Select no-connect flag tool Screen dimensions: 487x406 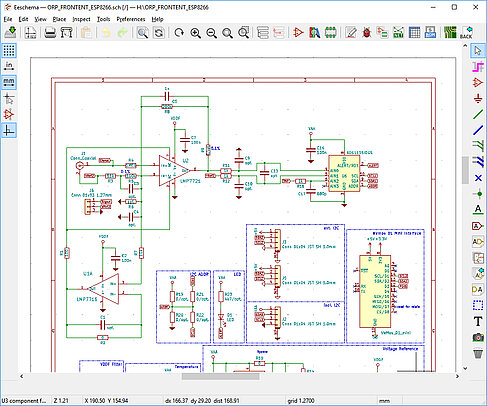(478, 178)
